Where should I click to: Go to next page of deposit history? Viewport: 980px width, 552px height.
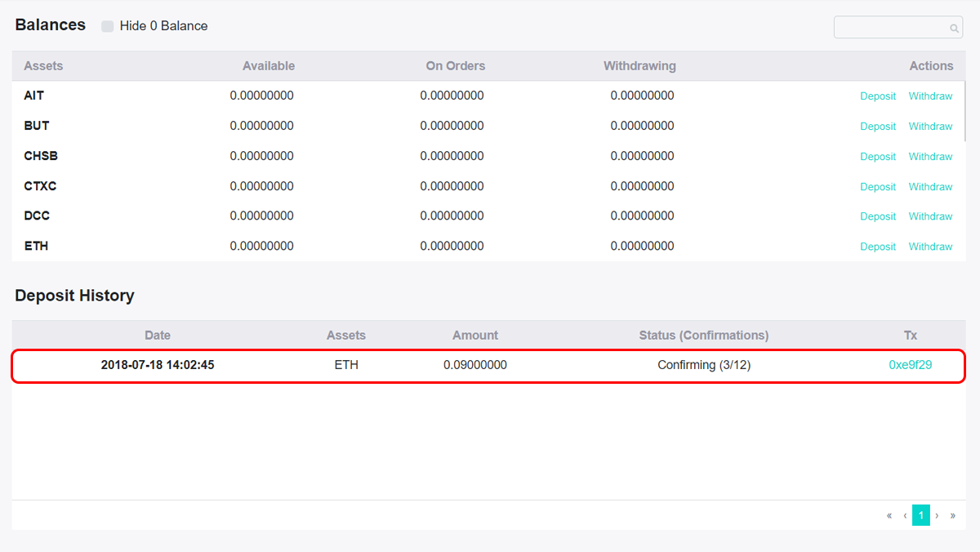pos(937,516)
